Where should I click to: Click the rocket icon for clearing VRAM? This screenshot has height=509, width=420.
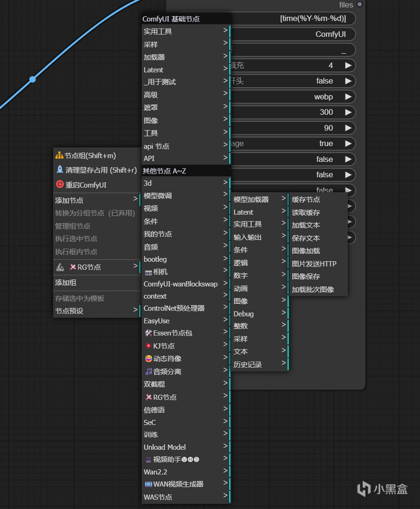click(60, 169)
